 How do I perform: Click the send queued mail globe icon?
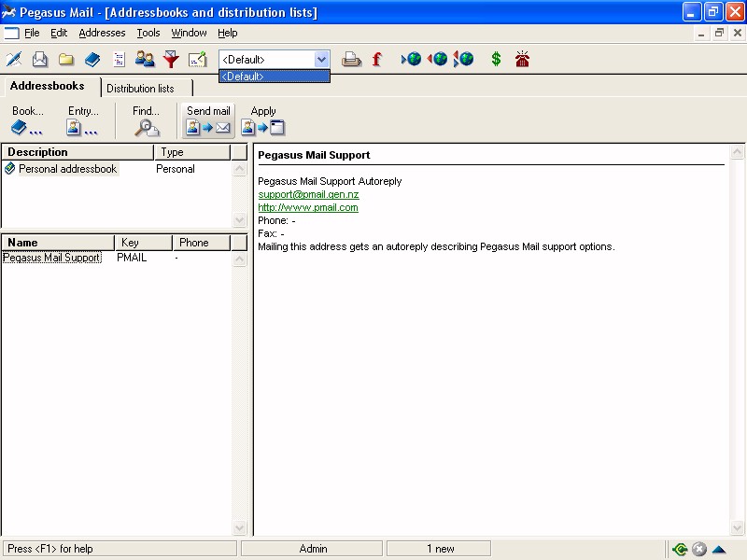click(x=437, y=59)
